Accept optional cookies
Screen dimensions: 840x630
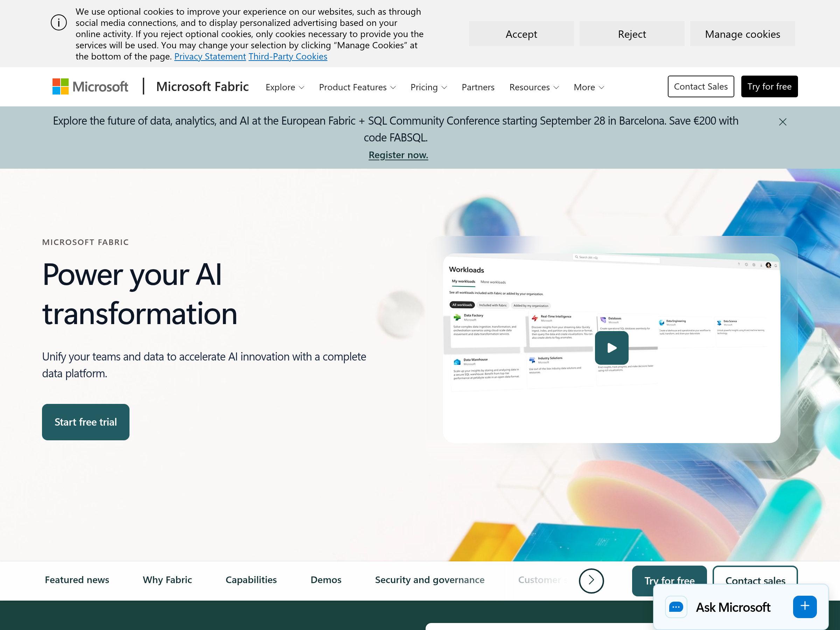pos(521,34)
